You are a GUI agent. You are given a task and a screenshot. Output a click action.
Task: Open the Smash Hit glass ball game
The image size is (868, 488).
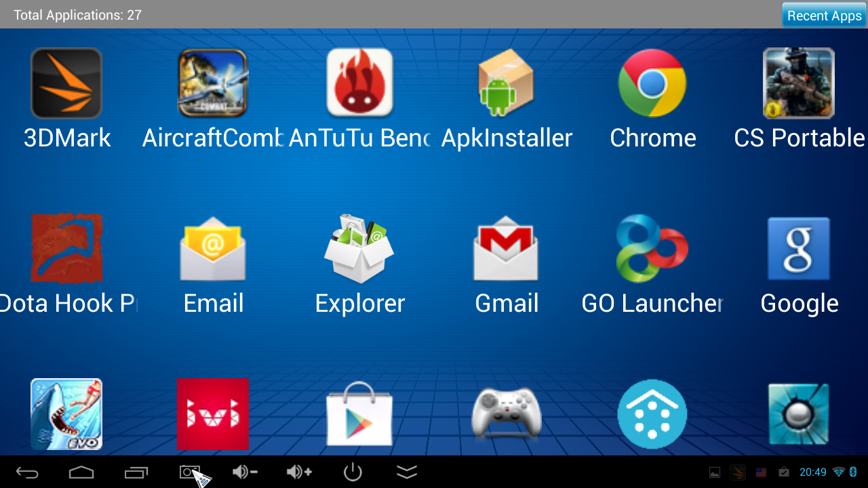(x=799, y=414)
